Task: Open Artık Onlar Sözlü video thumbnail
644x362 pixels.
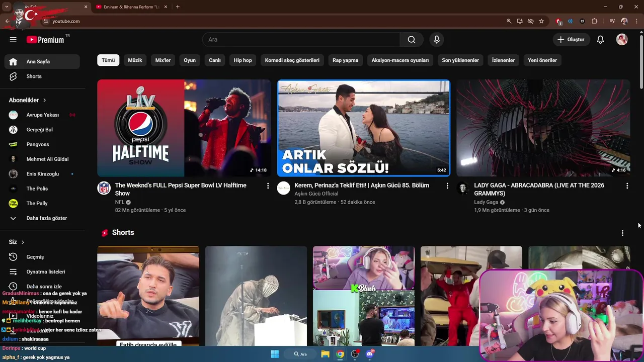Action: [x=364, y=128]
